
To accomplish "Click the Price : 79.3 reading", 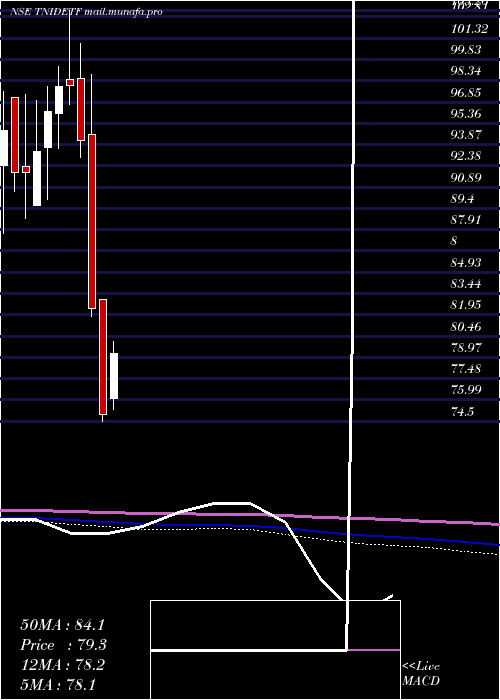I will (x=64, y=645).
